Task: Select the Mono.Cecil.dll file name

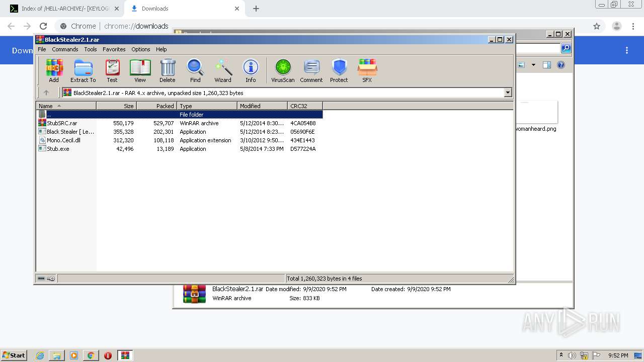Action: coord(63,140)
